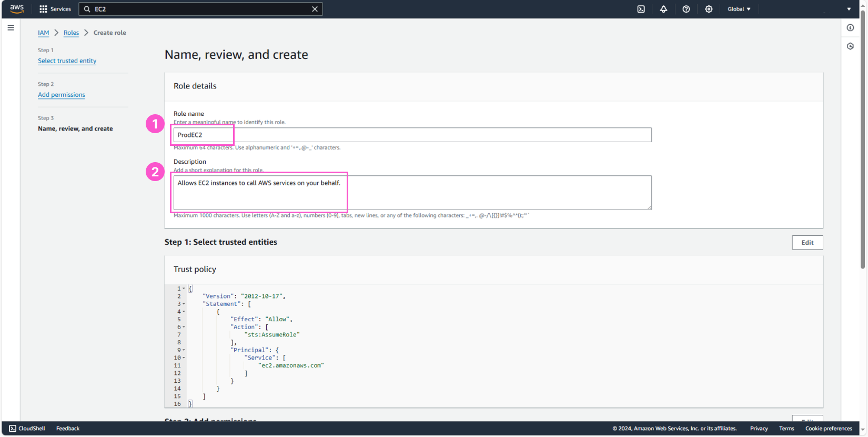868x437 pixels.
Task: Collapse fold arrow at line 4
Action: click(x=184, y=312)
